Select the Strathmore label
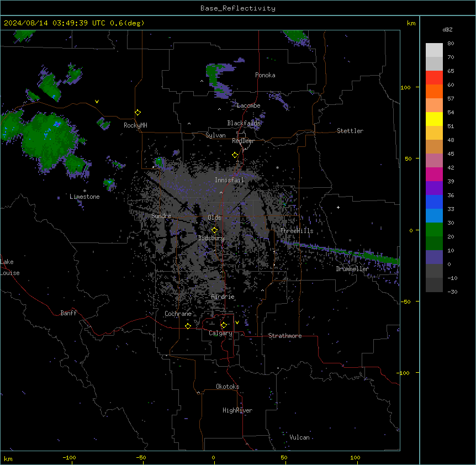This screenshot has height=465, width=476. [285, 336]
